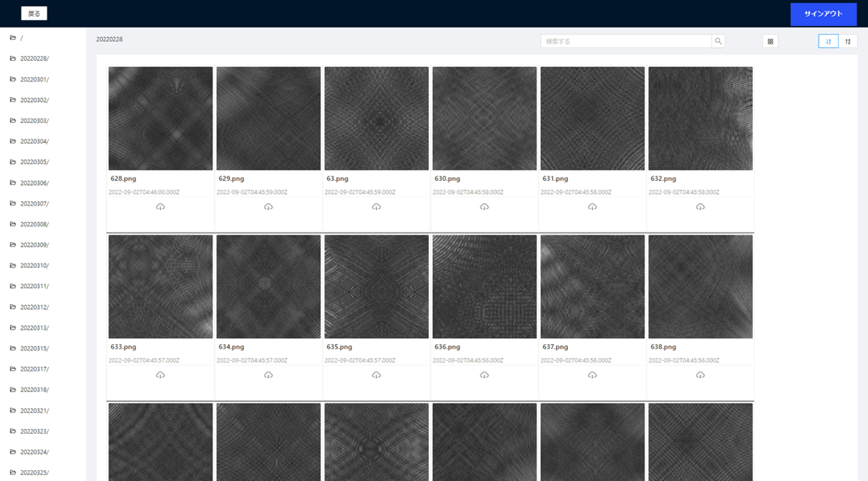Click the folder icon beside 20220228/

13,59
